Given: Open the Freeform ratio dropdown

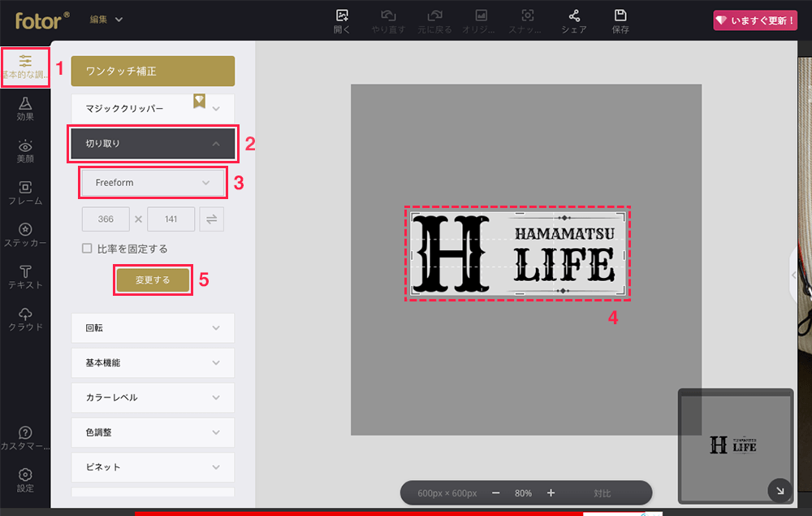Looking at the screenshot, I should [153, 182].
